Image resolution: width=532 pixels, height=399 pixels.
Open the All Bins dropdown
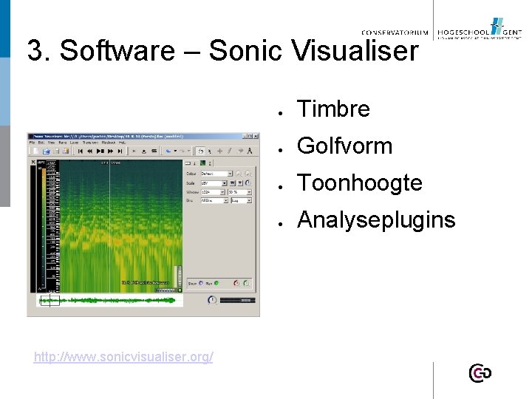tap(214, 201)
